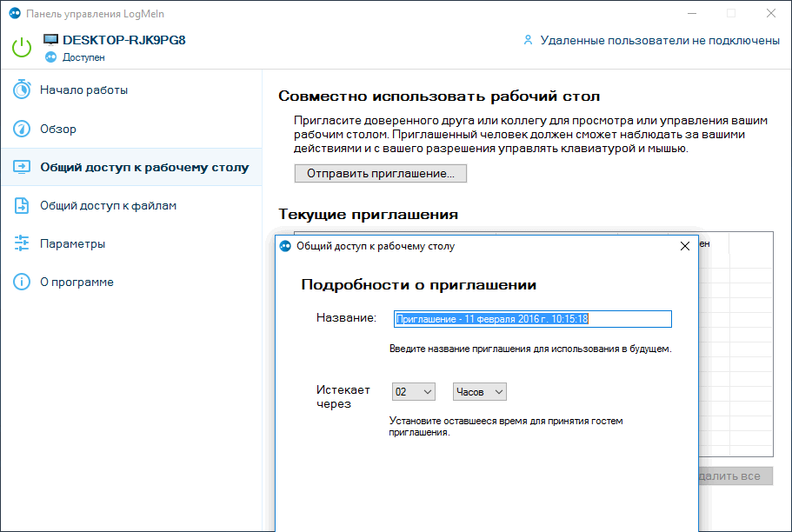Open the Часов time unit dropdown
The image size is (792, 532).
coord(479,391)
